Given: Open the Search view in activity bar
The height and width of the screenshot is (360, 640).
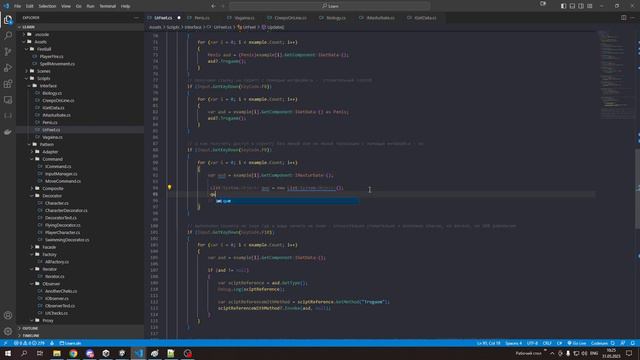Looking at the screenshot, I should (x=8, y=36).
